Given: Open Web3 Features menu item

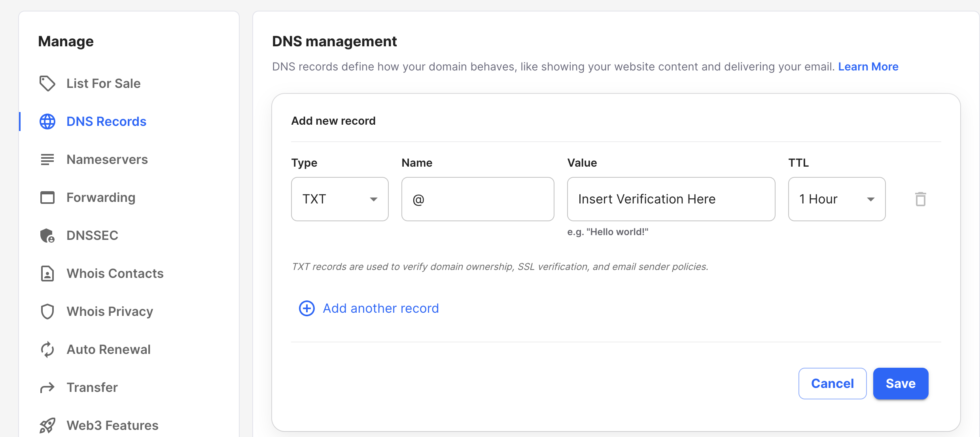Looking at the screenshot, I should point(112,426).
